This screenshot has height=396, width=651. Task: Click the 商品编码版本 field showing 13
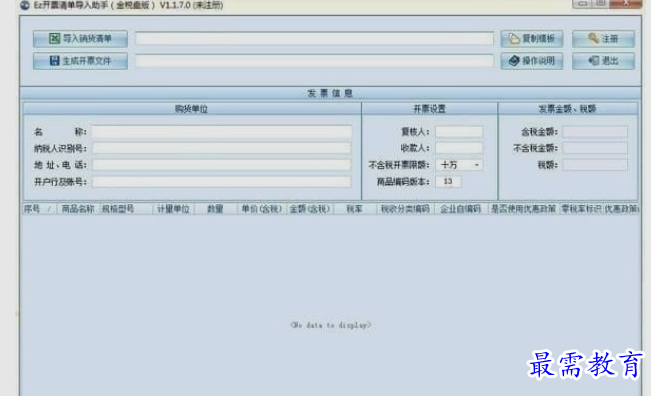pyautogui.click(x=448, y=181)
